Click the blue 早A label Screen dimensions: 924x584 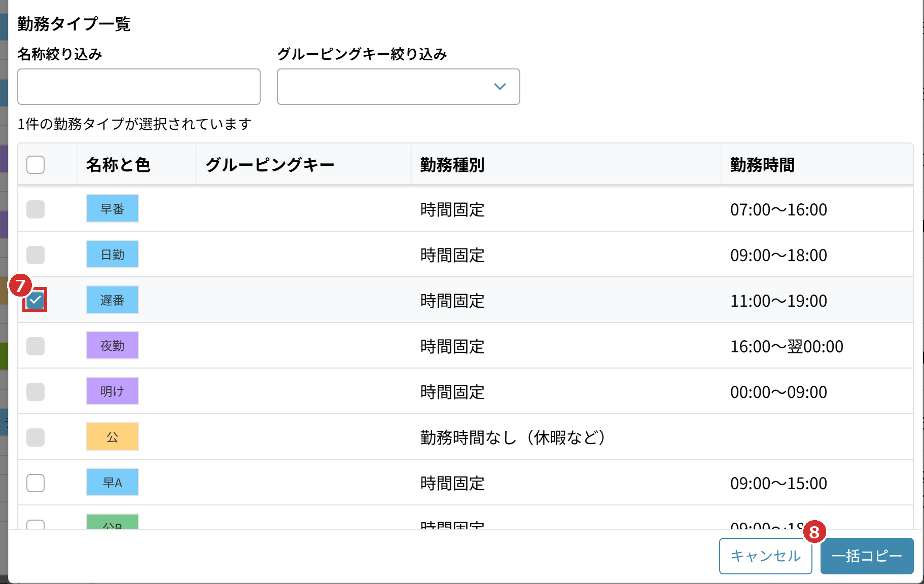113,482
